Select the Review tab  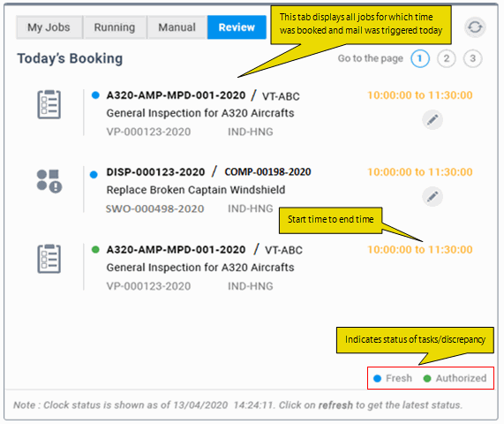tap(237, 27)
